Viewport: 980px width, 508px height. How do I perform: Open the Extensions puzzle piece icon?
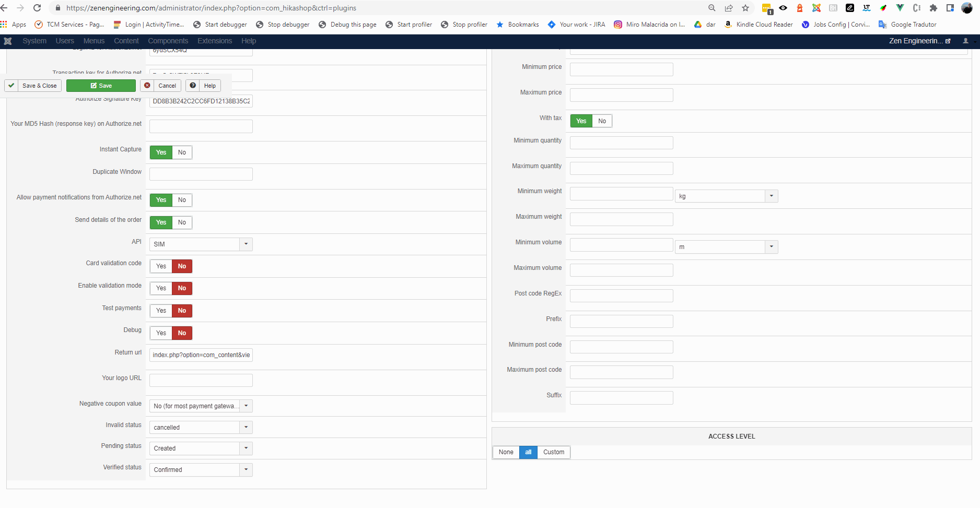[x=934, y=8]
